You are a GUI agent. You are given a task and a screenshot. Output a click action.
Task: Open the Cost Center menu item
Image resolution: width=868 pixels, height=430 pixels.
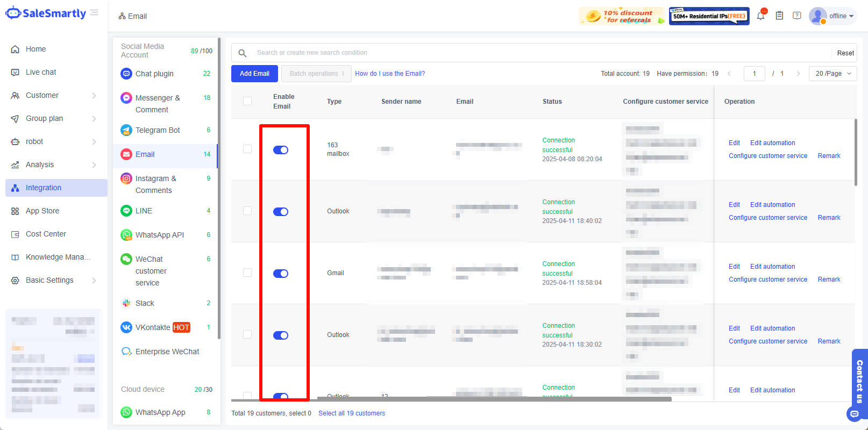tap(46, 234)
